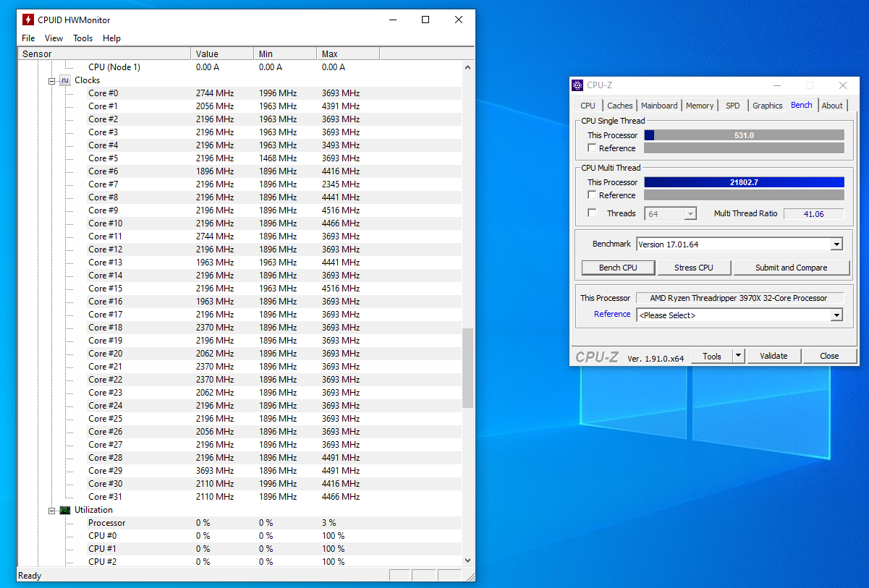Screen dimensions: 869x588
Task: Click the HWMonitor lightning bolt title icon
Action: (28, 20)
